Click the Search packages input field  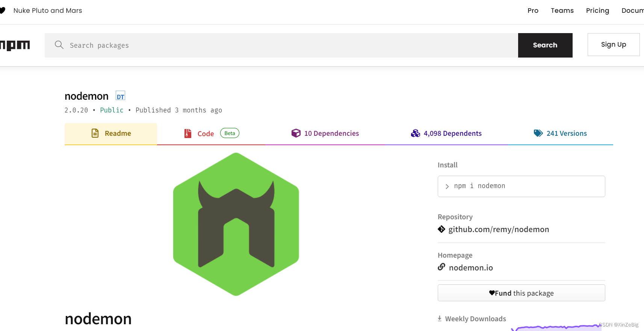[x=281, y=45]
